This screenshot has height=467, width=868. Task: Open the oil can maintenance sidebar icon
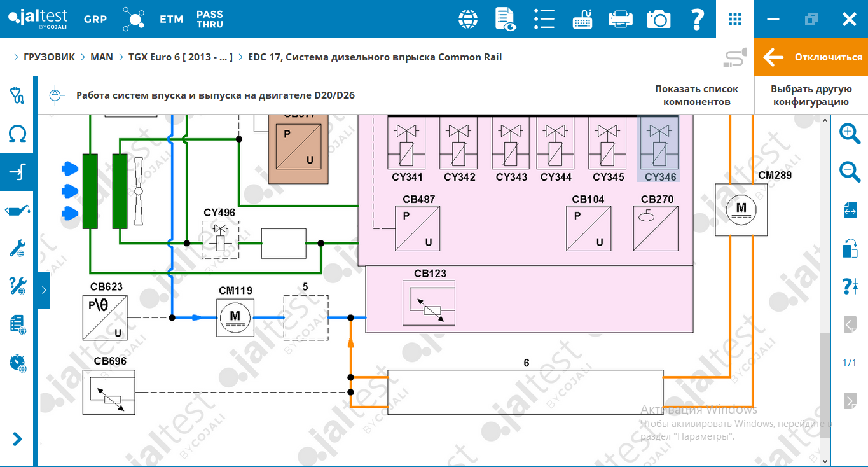tap(17, 211)
